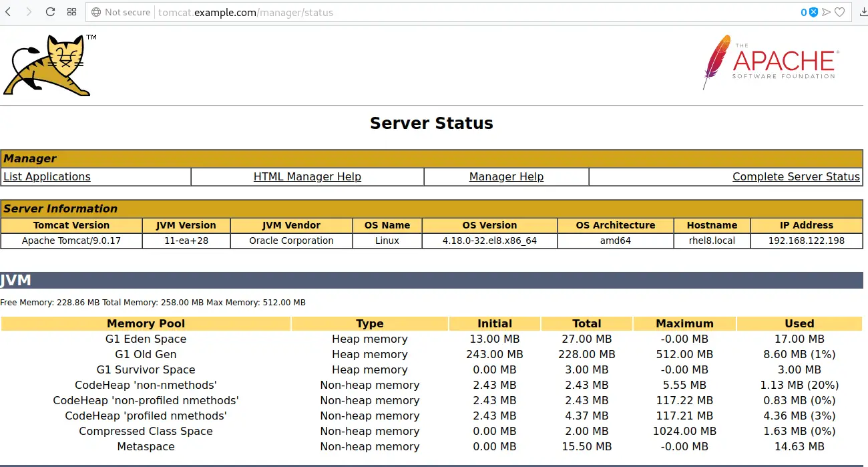868x467 pixels.
Task: Click the Not secure label
Action: 127,12
